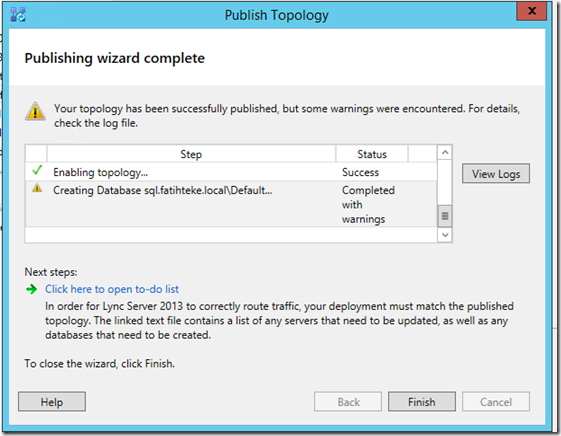Screen dimensions: 561x436
Task: Click the Back button
Action: (x=348, y=402)
